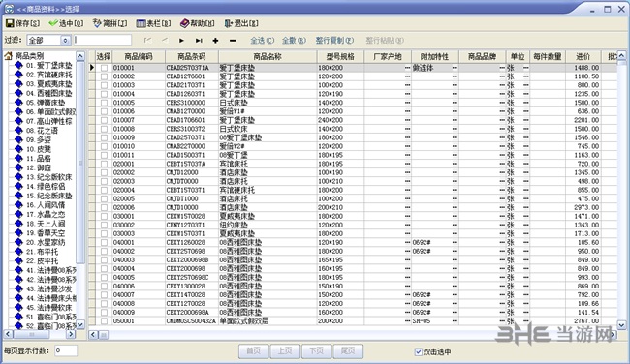Check the select box for row 010002
Viewport: 630px width, 364px height.
click(104, 76)
